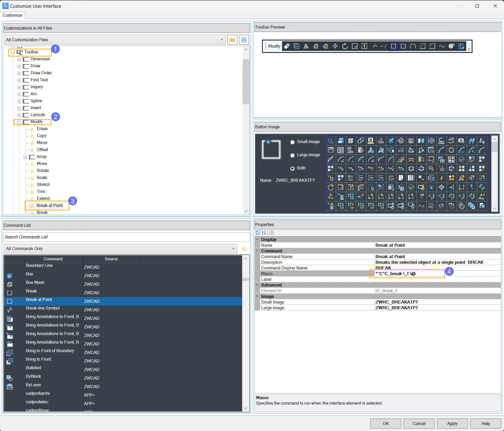Click the save customization disk icon
This screenshot has height=431, width=504.
[x=244, y=40]
